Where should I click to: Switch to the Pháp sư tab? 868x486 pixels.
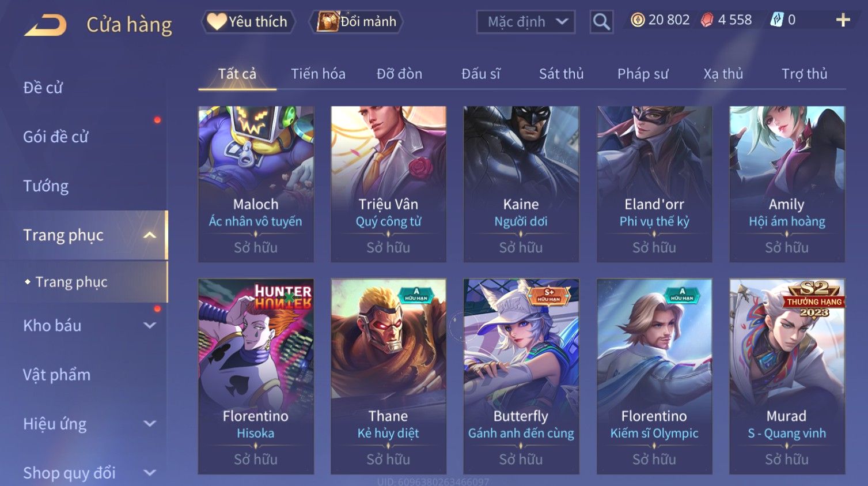(643, 74)
